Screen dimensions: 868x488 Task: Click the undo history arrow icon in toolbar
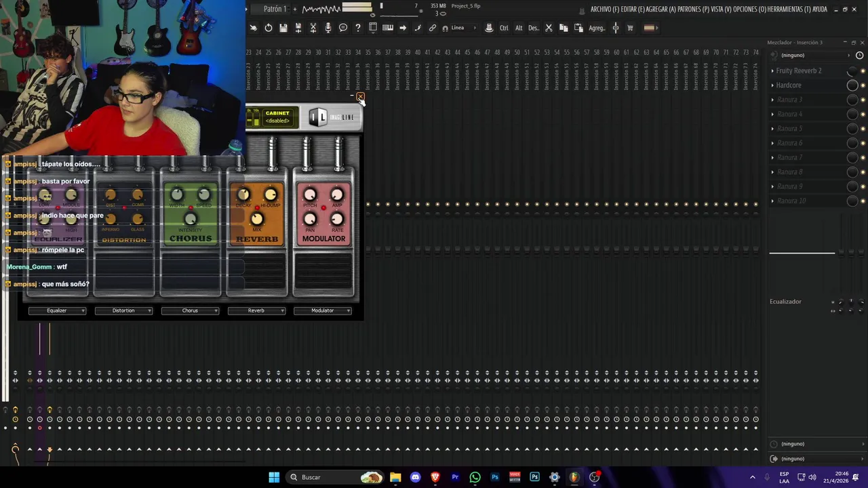(269, 28)
